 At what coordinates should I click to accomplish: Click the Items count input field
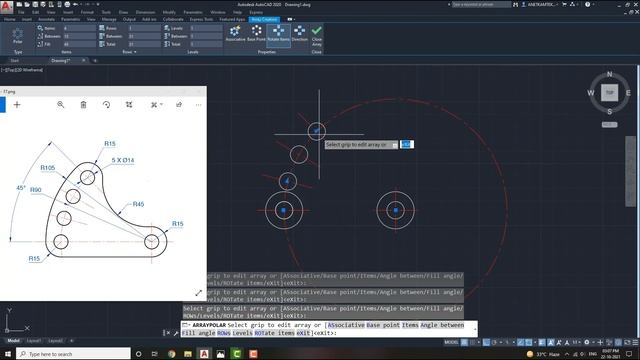(x=79, y=28)
